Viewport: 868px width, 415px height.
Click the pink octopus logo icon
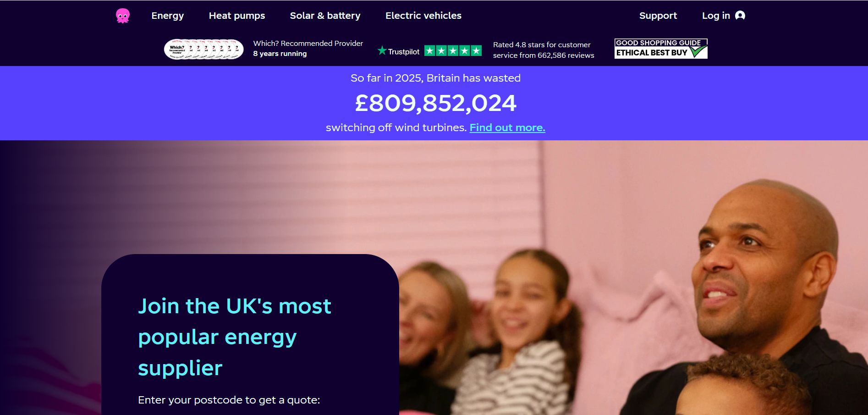click(x=123, y=16)
